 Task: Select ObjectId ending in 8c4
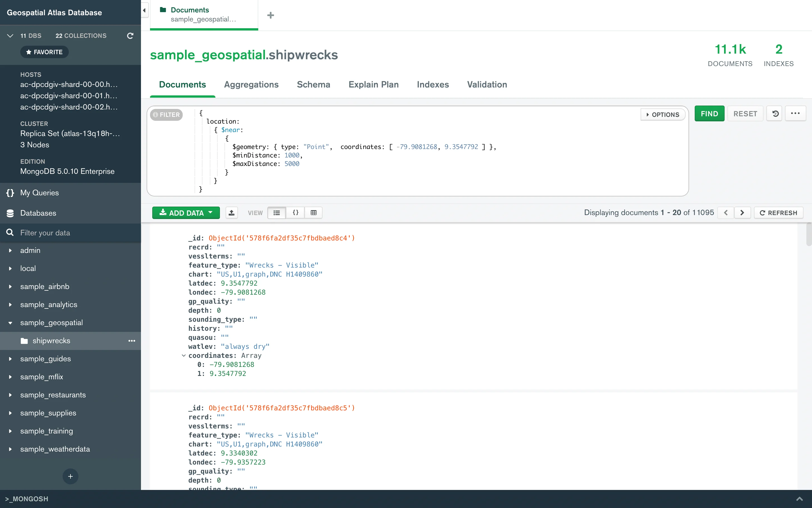(281, 238)
